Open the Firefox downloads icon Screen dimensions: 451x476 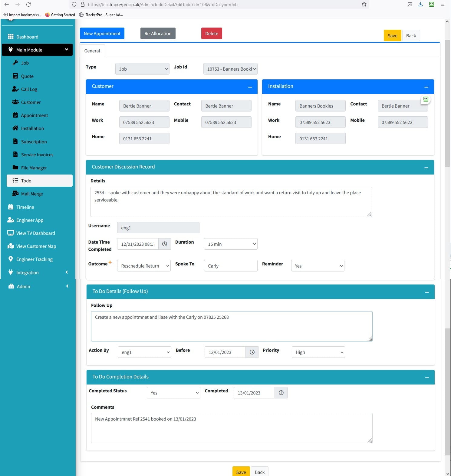[x=420, y=5]
